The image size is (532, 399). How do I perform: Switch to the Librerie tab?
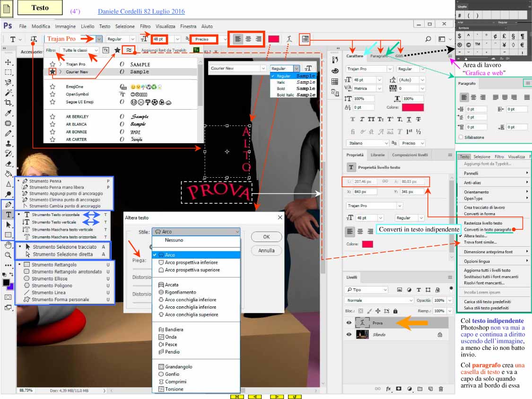pyautogui.click(x=378, y=155)
